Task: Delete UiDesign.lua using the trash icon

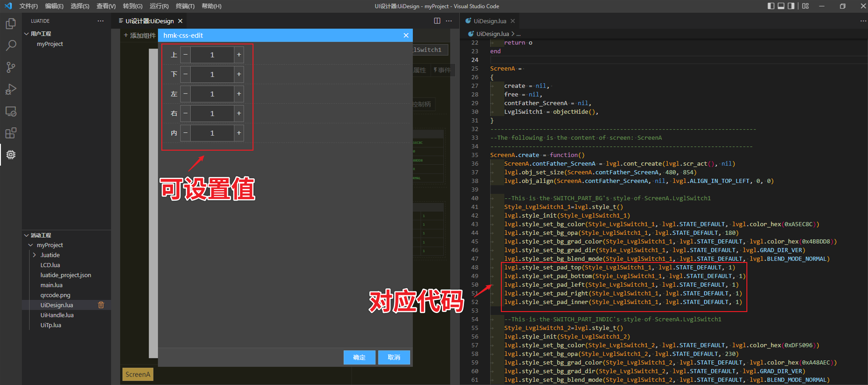Action: coord(101,305)
